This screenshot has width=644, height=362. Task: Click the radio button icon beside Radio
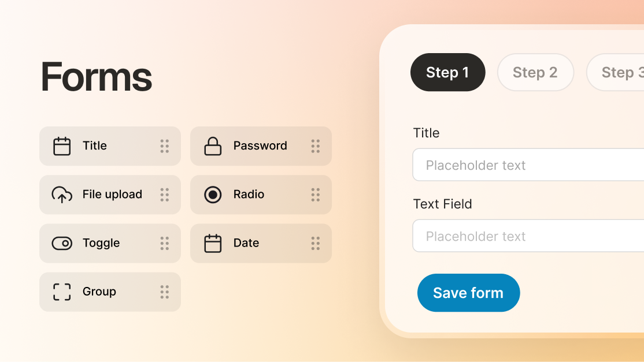213,195
